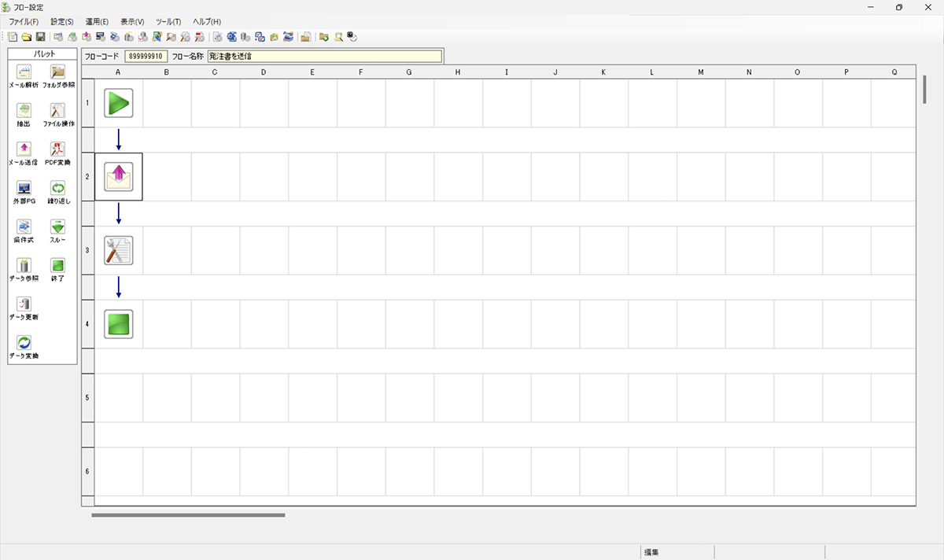This screenshot has width=944, height=560.
Task: Click column header H
Action: click(458, 72)
